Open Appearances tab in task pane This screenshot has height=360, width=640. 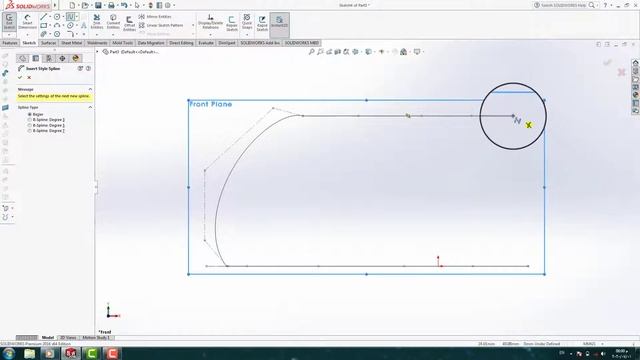pyautogui.click(x=635, y=95)
